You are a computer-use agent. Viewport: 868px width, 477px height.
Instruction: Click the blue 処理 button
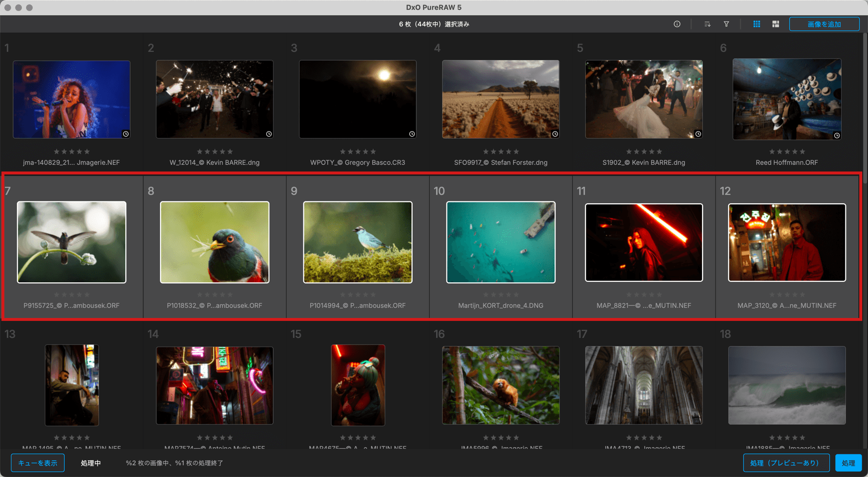[848, 463]
